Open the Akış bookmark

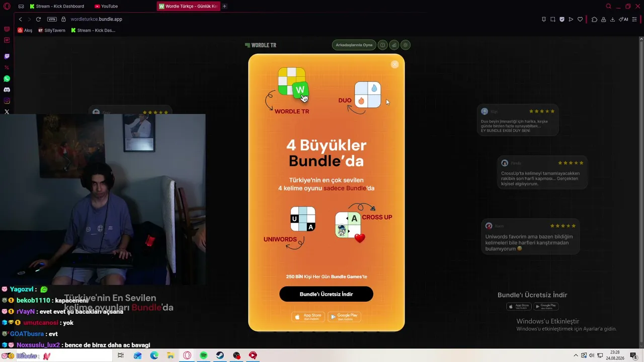coord(25,30)
